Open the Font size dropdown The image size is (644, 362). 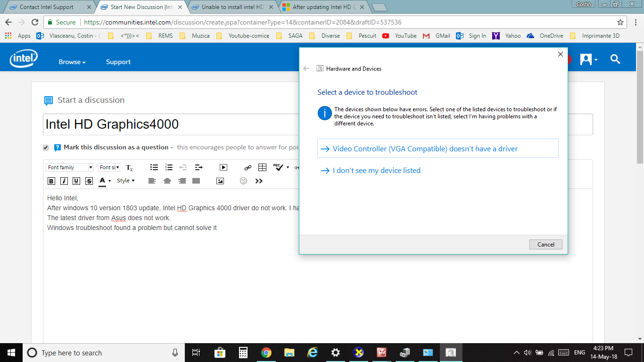(x=109, y=167)
